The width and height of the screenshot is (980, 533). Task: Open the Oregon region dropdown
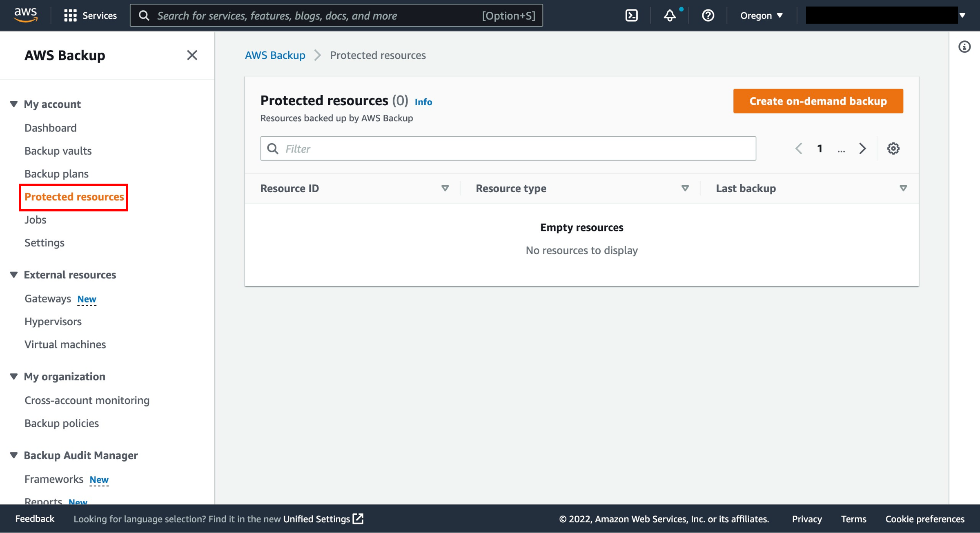click(762, 16)
